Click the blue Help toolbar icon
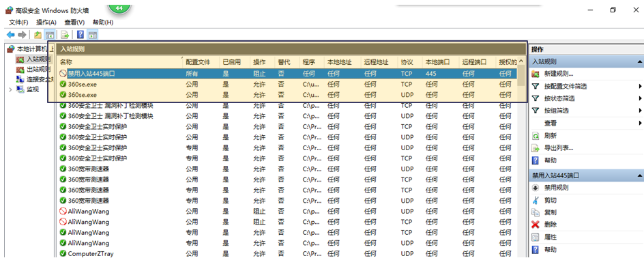644x271 pixels. pos(80,35)
